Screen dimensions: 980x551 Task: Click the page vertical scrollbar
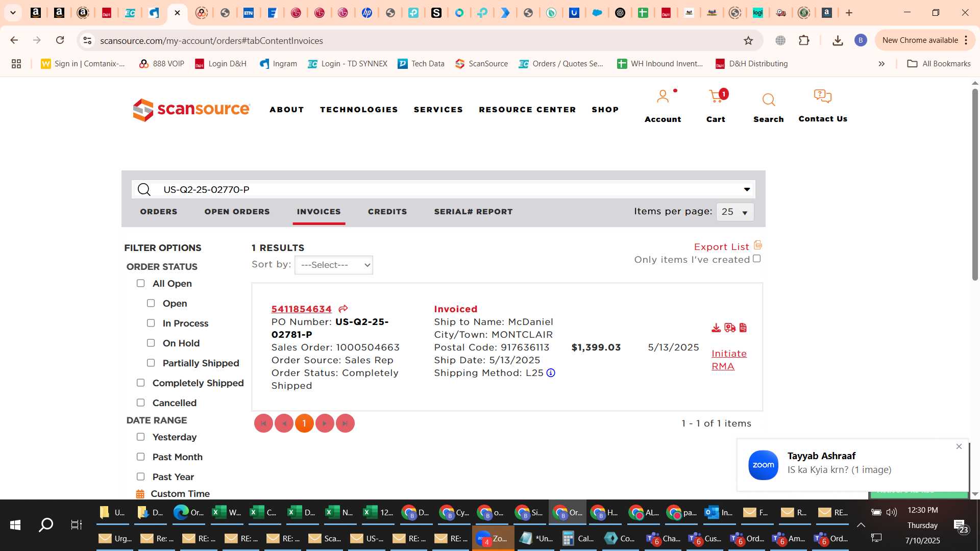point(975,185)
